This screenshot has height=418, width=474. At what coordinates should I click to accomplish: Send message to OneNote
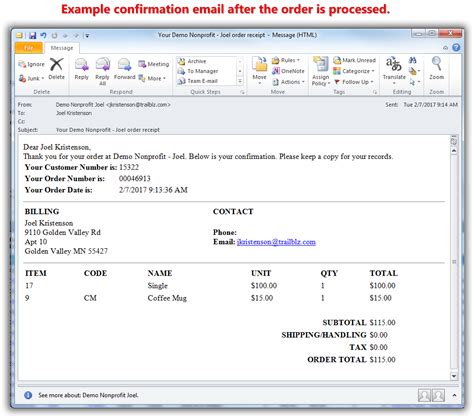(x=288, y=71)
